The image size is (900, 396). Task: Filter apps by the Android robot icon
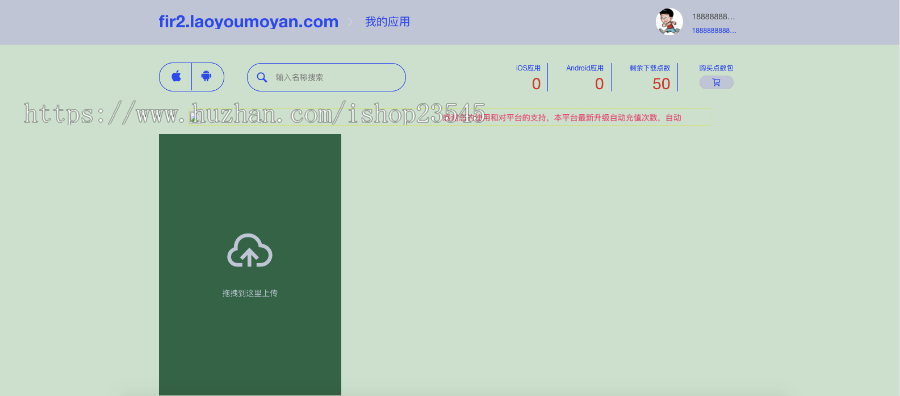(x=207, y=76)
